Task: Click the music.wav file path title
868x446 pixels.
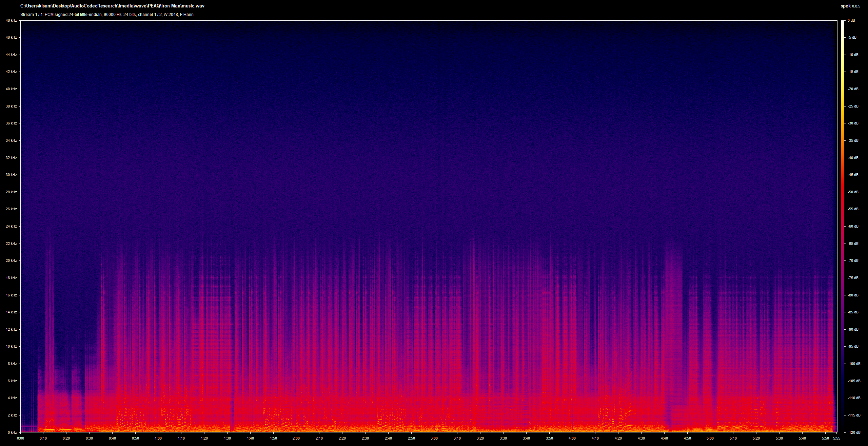Action: coord(112,6)
